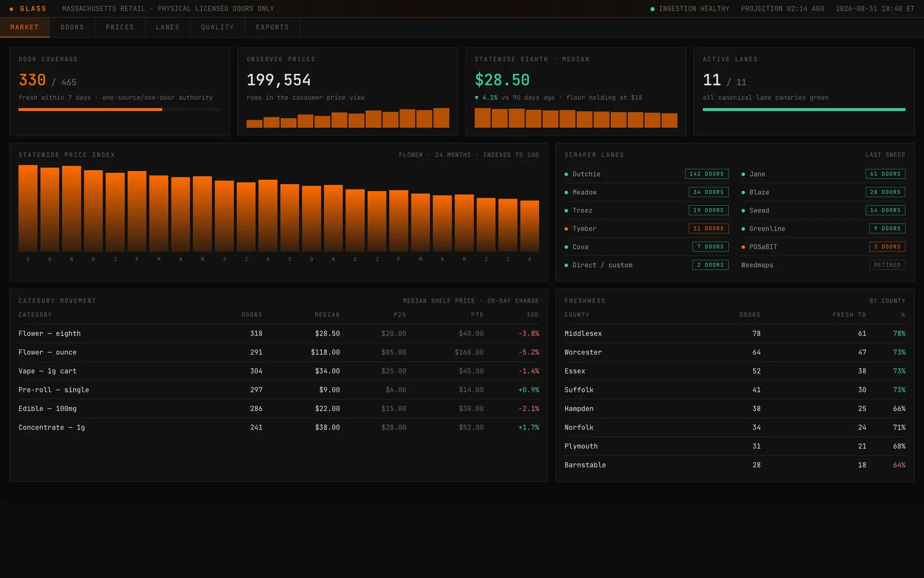The height and width of the screenshot is (578, 924).
Task: Open the MARKET tab
Action: click(25, 27)
